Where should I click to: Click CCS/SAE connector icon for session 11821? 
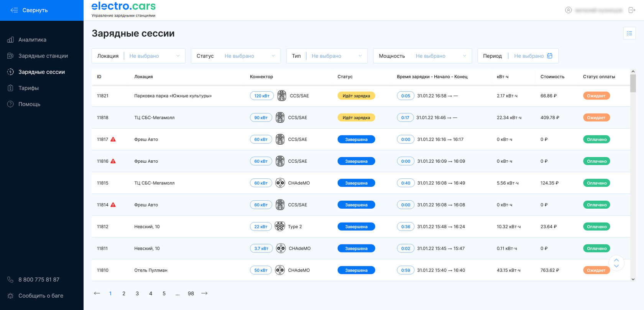pos(282,96)
